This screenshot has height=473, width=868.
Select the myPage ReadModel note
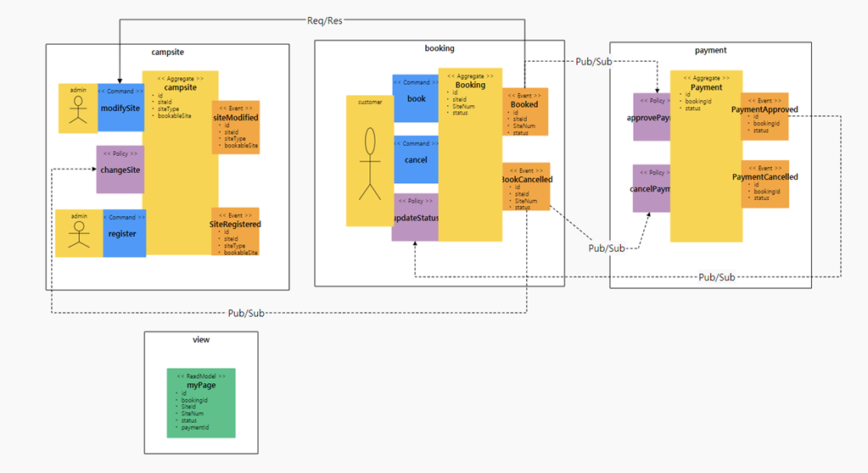tap(201, 403)
